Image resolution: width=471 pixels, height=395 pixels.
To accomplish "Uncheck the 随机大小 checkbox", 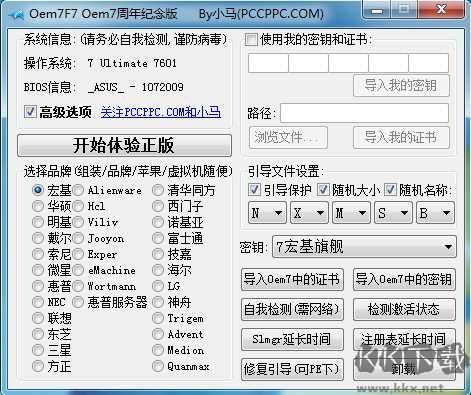I will (x=323, y=190).
